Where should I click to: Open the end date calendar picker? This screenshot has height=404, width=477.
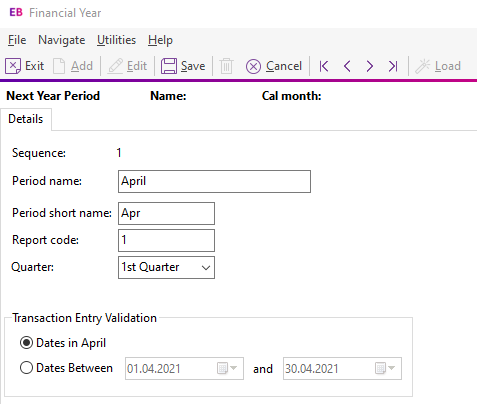pyautogui.click(x=385, y=368)
